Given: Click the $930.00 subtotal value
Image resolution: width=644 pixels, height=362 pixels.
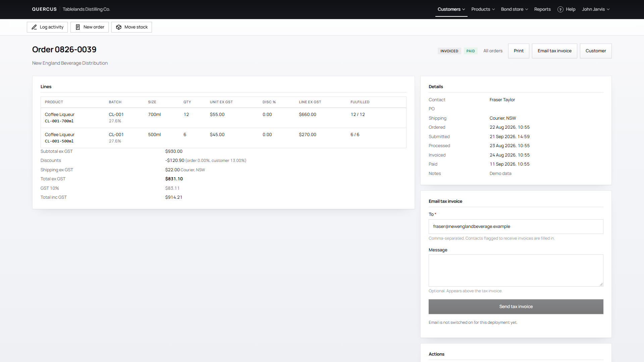Looking at the screenshot, I should pos(174,152).
